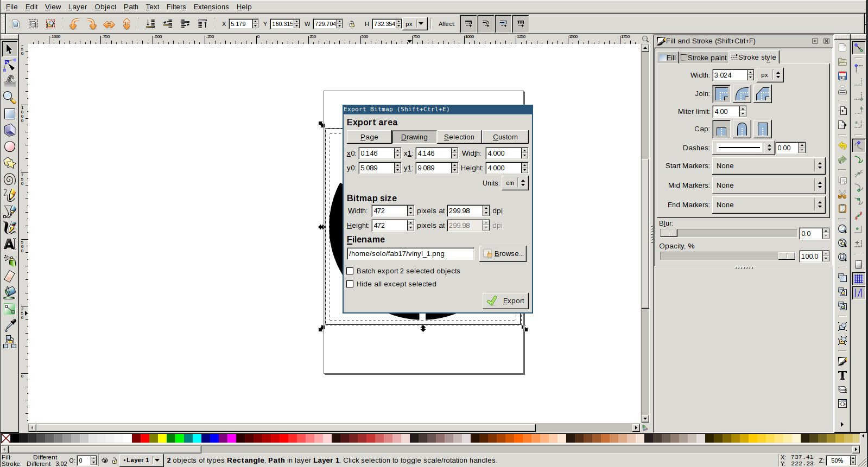Select the Ellipse circle tool
The height and width of the screenshot is (467, 868).
[9, 146]
